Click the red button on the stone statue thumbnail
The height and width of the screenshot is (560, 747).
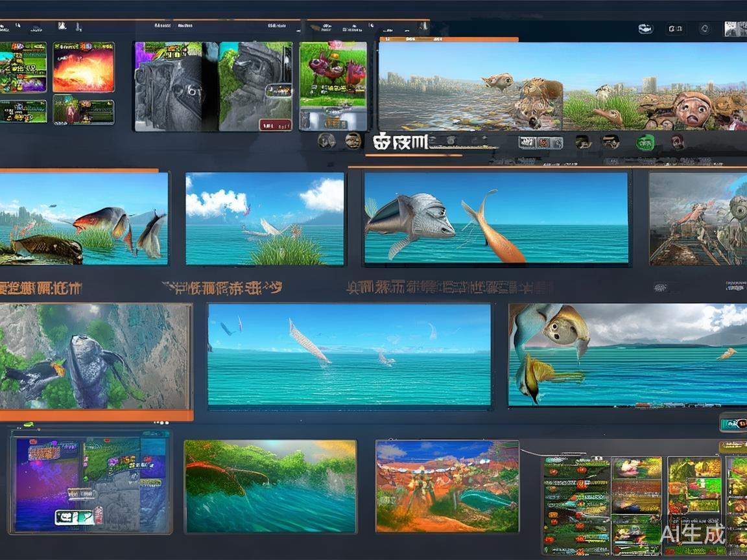click(x=275, y=124)
